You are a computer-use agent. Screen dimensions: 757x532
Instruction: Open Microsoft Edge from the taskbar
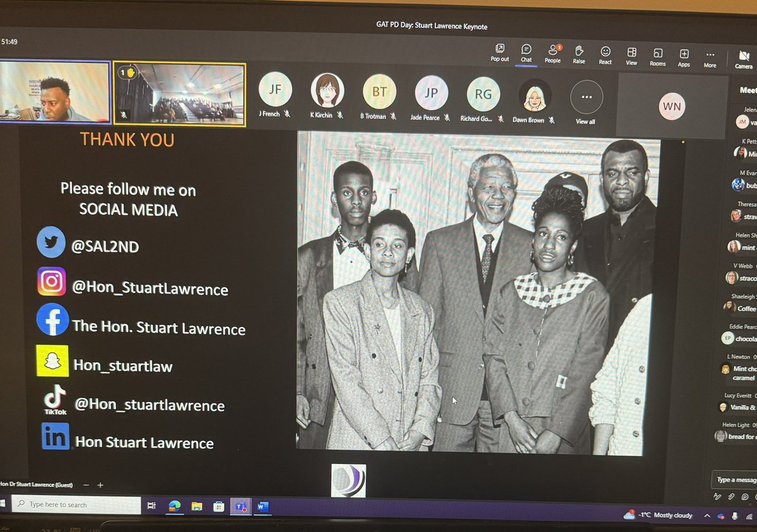pos(174,506)
